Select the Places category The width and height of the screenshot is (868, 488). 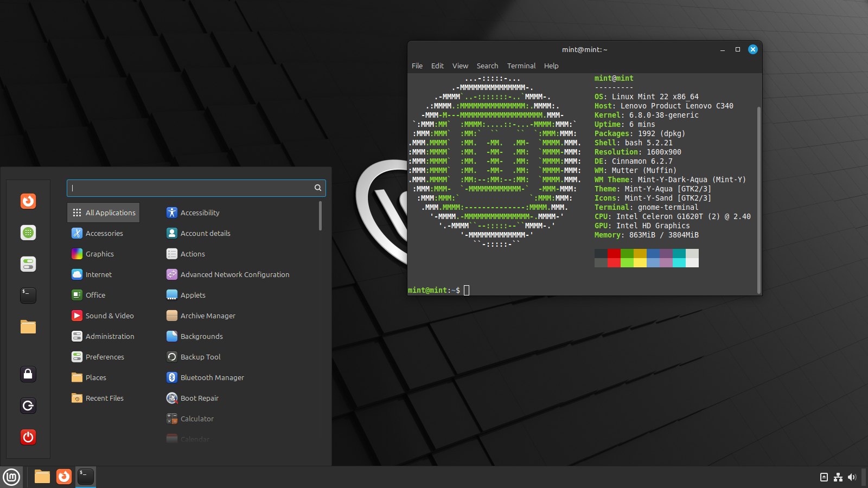point(103,377)
